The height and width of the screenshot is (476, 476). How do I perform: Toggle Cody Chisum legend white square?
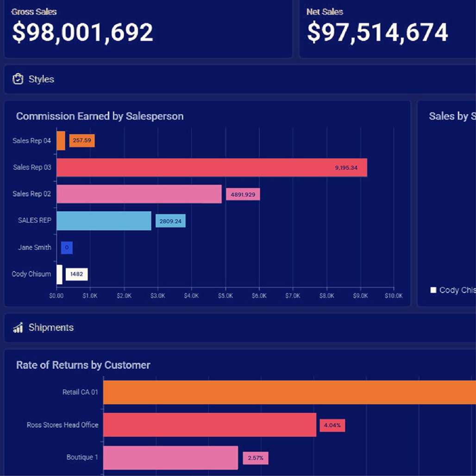pyautogui.click(x=433, y=290)
